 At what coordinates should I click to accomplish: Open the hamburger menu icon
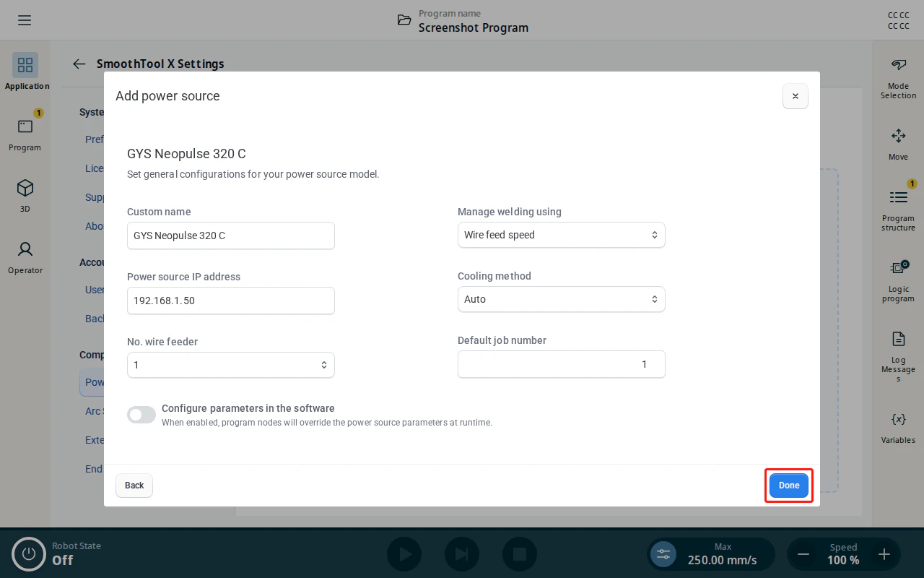(25, 20)
